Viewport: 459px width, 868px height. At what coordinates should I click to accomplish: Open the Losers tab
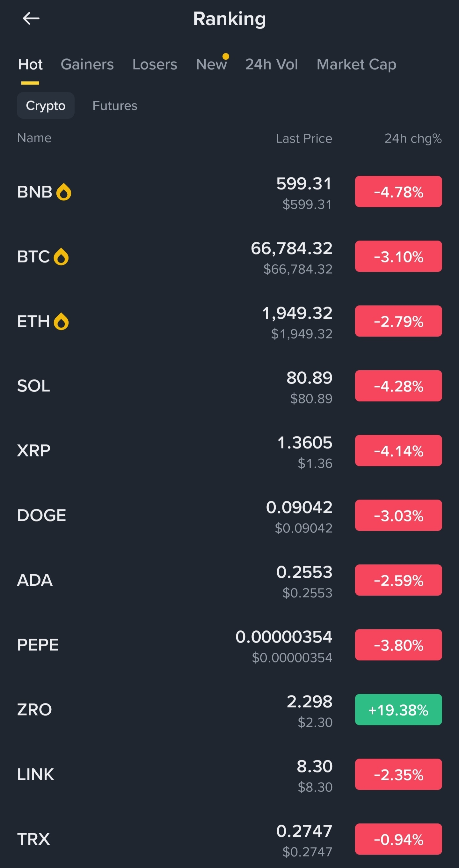click(x=155, y=64)
